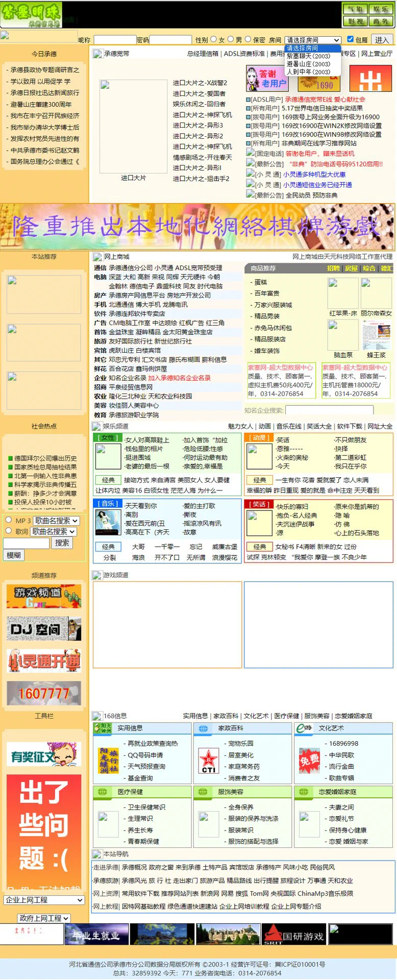Select the 保密 gender radio button
Viewport: 397px width, 980px height.
(x=248, y=39)
